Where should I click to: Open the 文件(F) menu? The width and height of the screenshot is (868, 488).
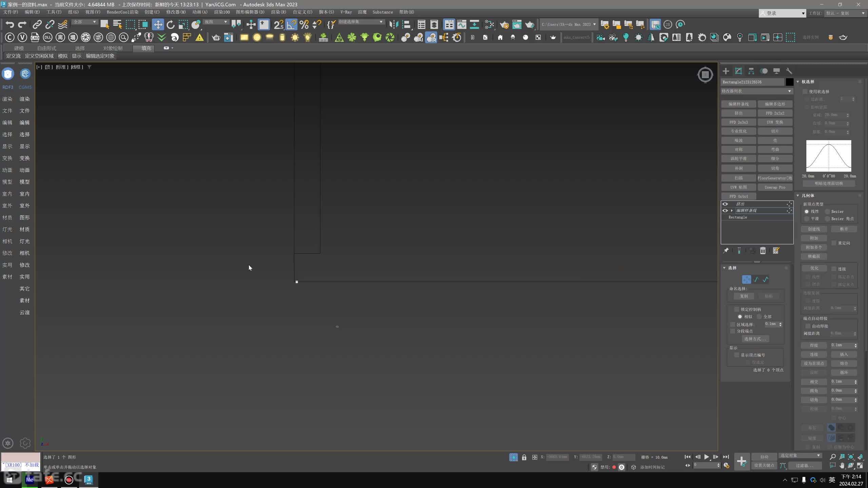(11, 12)
